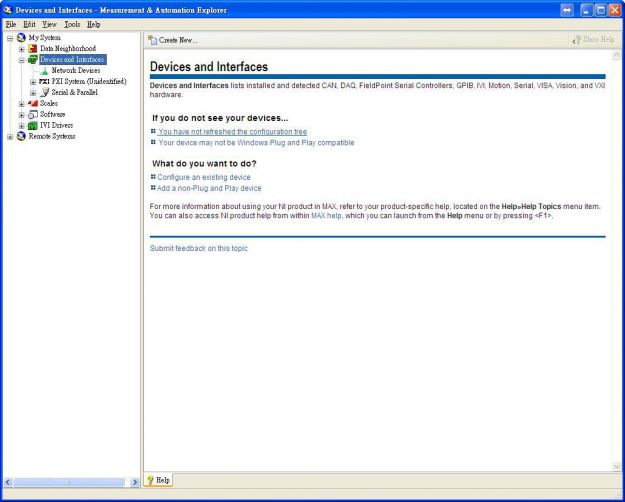
Task: Select Data Neighborhood tree item
Action: 68,49
